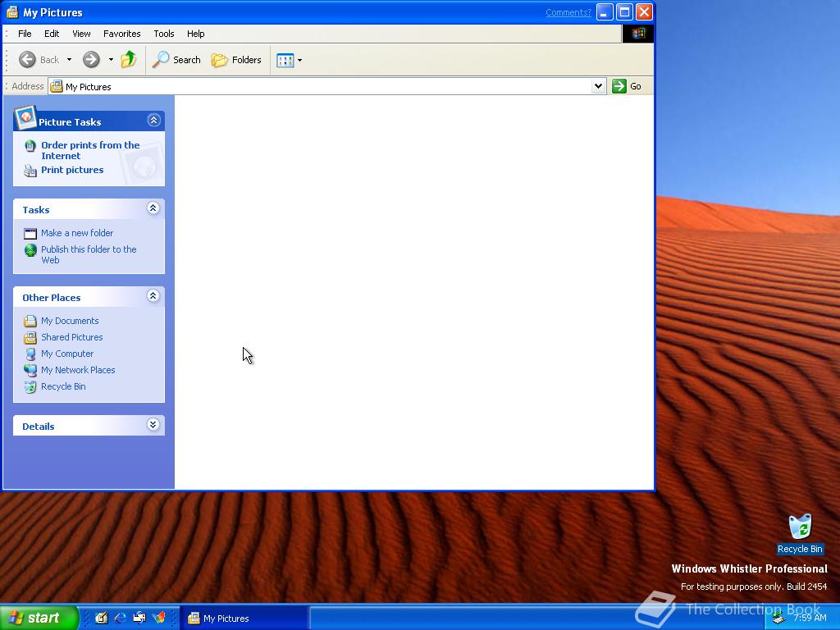The height and width of the screenshot is (630, 840).
Task: Open the Edit menu
Action: click(x=52, y=34)
